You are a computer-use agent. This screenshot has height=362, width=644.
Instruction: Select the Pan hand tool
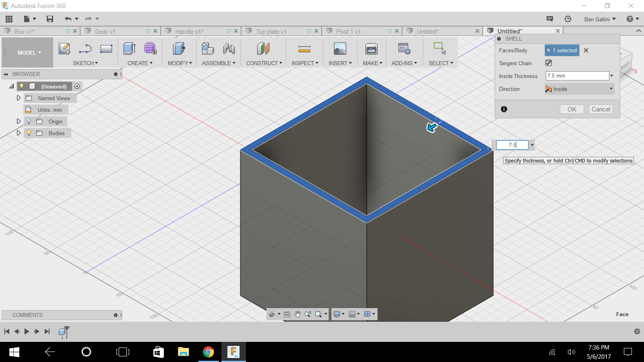[297, 314]
